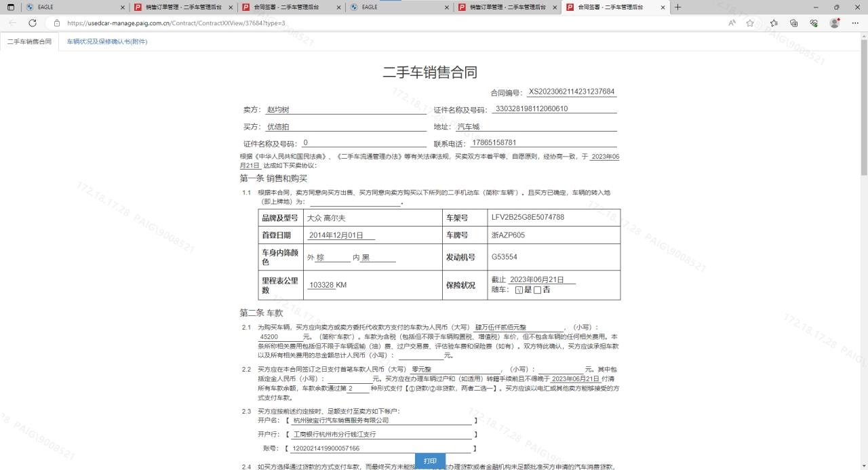The width and height of the screenshot is (868, 470).
Task: Click interior color value 黑
Action: [366, 258]
